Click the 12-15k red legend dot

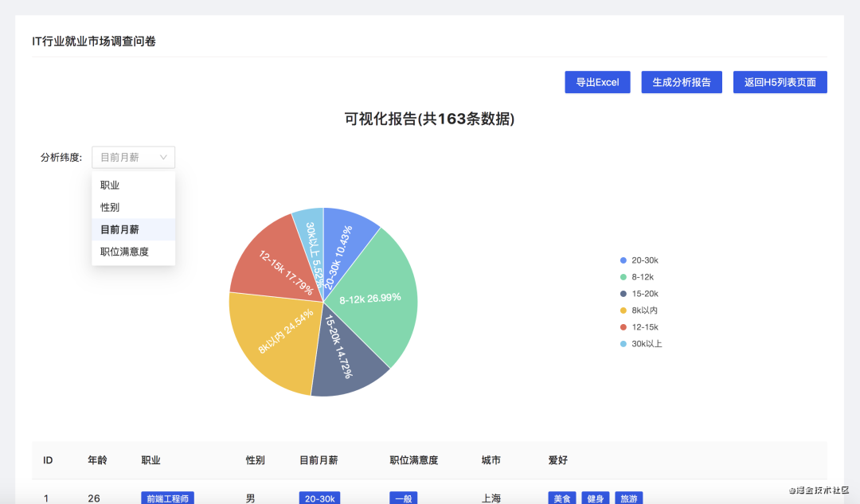(x=623, y=327)
